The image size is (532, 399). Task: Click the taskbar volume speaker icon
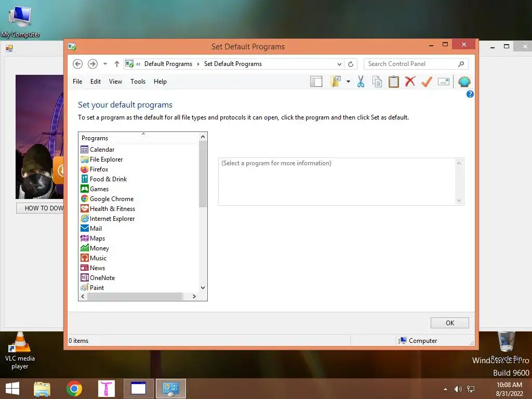(458, 389)
